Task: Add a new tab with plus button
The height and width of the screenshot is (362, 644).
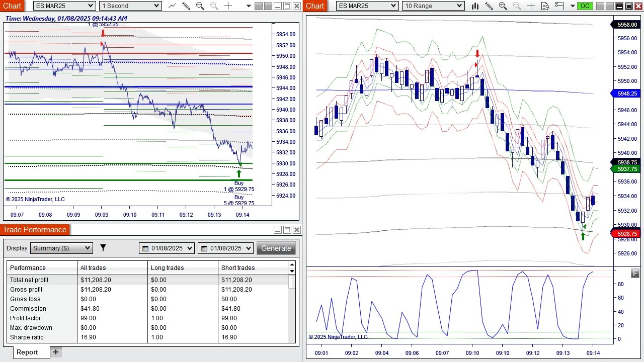Action: pyautogui.click(x=56, y=352)
